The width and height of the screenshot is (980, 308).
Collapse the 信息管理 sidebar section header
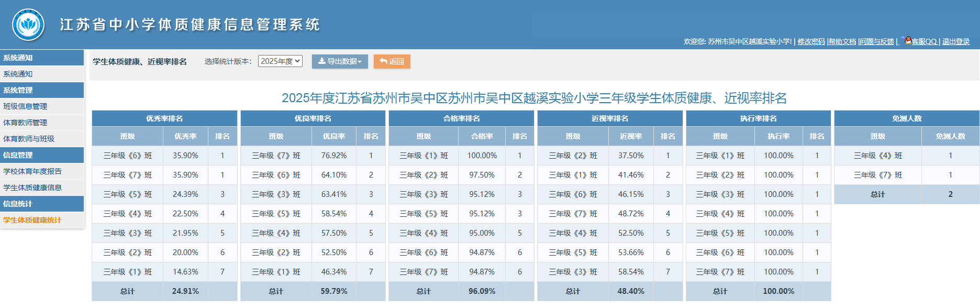18,155
